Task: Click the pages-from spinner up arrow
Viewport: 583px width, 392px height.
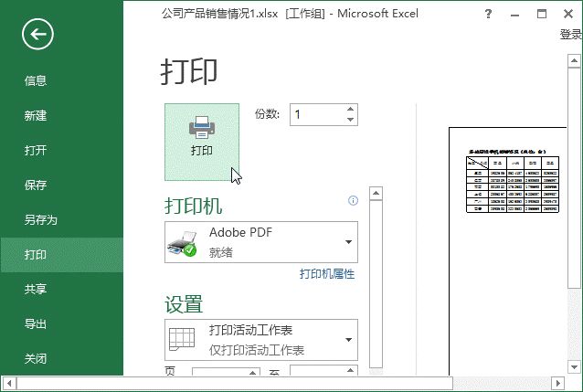Action: 252,372
